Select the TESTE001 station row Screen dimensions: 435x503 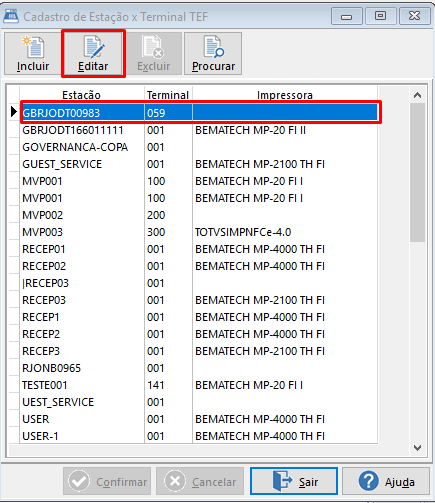(x=199, y=385)
